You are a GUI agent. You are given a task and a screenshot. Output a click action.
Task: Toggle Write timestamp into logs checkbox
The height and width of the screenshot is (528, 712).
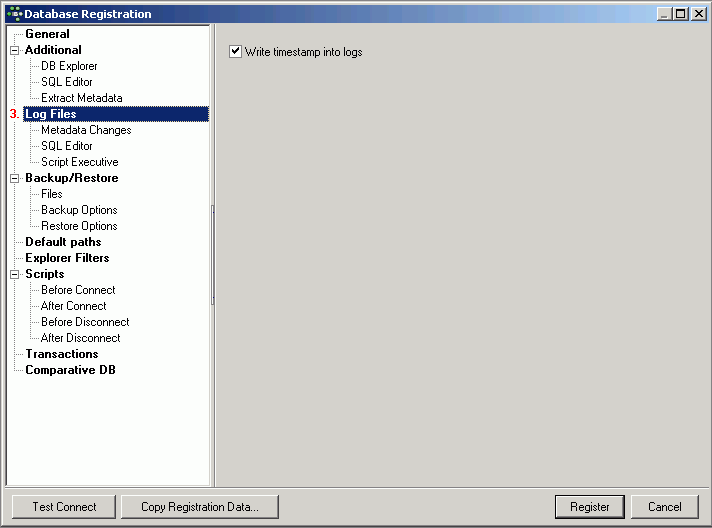pyautogui.click(x=235, y=51)
